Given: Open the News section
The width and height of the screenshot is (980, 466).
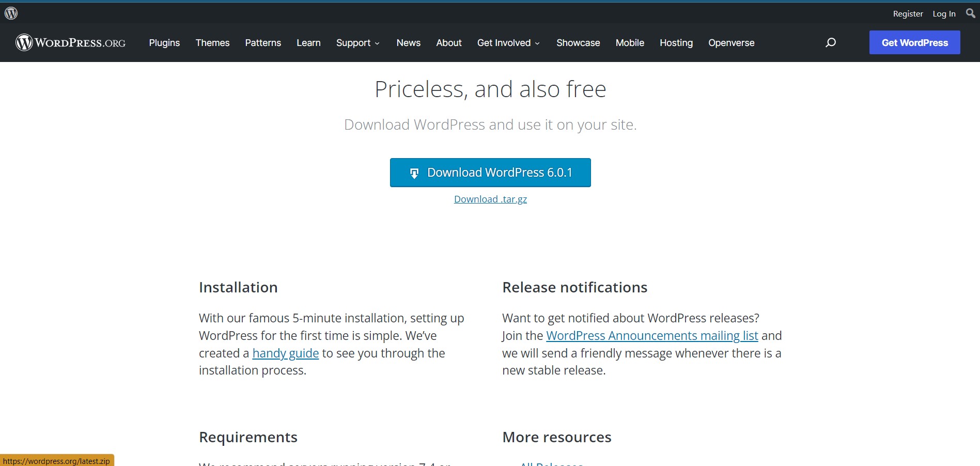Looking at the screenshot, I should click(x=408, y=43).
